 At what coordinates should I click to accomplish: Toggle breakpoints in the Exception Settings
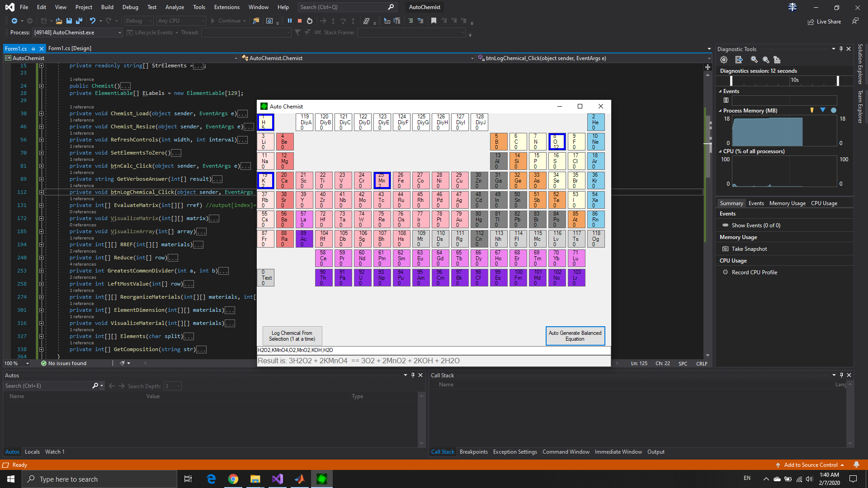514,452
